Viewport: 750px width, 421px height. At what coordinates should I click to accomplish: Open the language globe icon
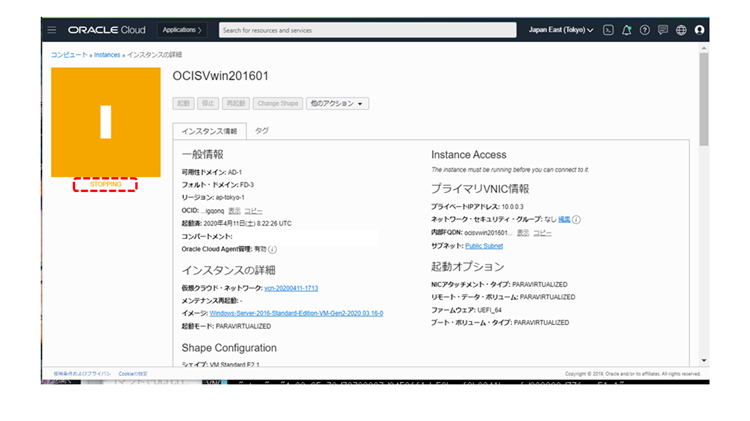point(681,30)
